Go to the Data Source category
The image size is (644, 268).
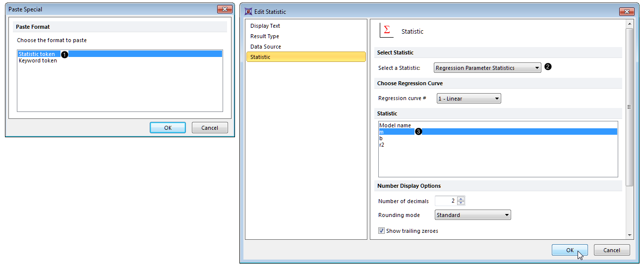pyautogui.click(x=266, y=47)
